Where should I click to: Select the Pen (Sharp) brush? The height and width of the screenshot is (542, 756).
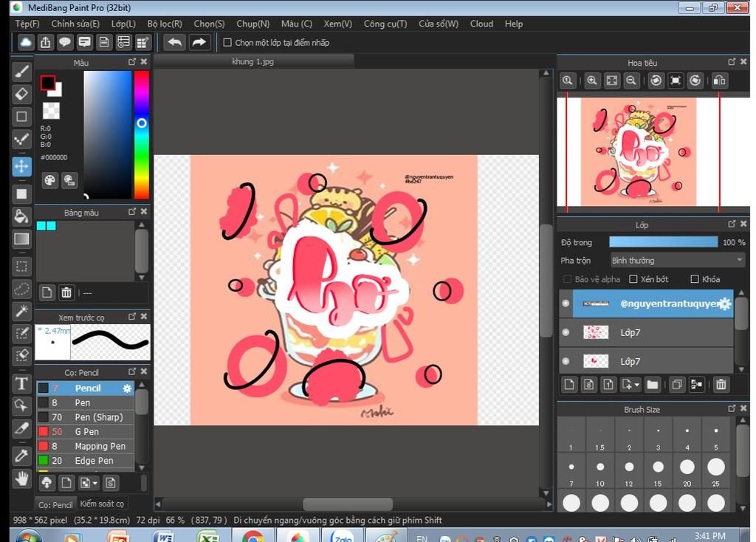85,417
